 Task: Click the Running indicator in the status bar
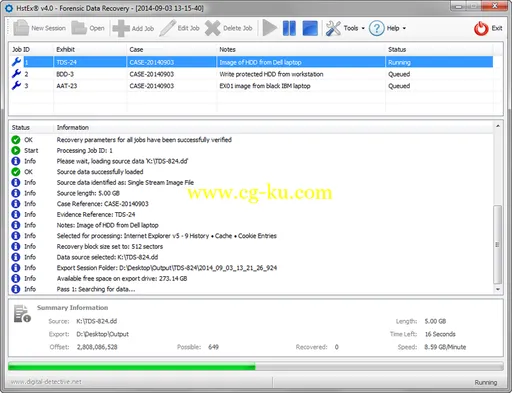[486, 382]
